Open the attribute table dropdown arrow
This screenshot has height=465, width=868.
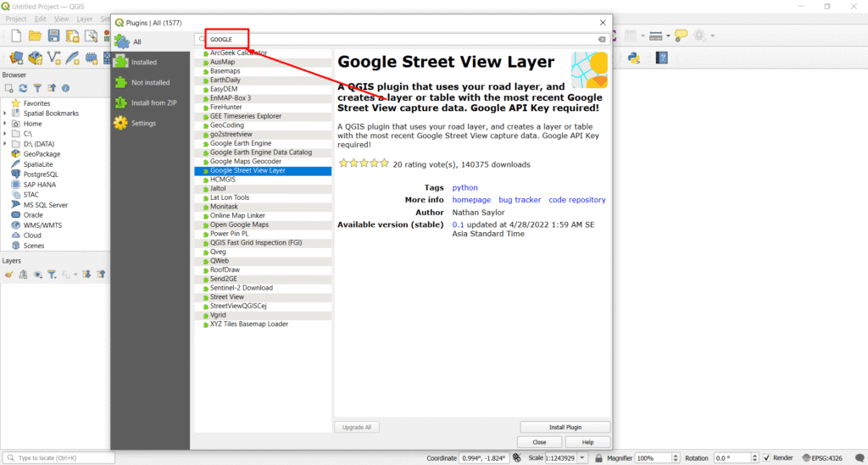coord(643,36)
